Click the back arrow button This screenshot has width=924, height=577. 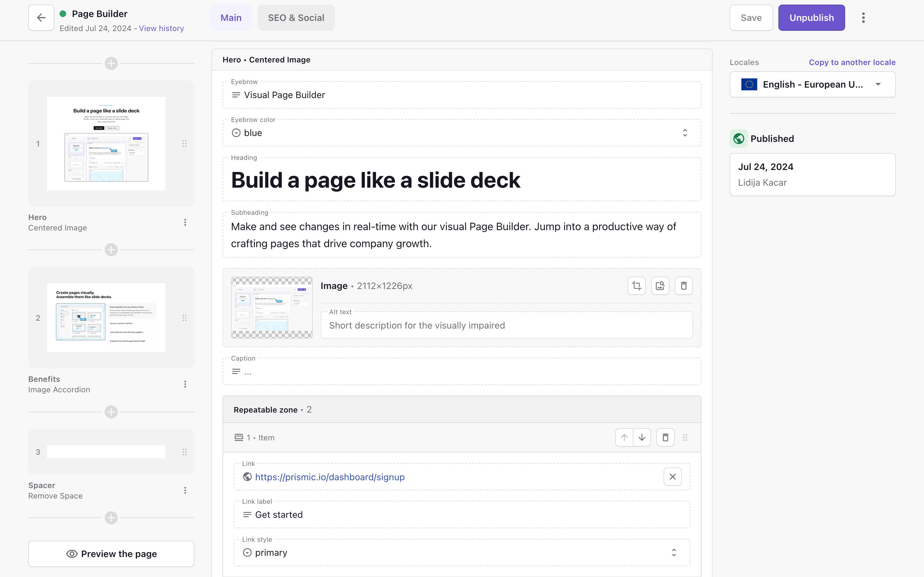point(41,18)
